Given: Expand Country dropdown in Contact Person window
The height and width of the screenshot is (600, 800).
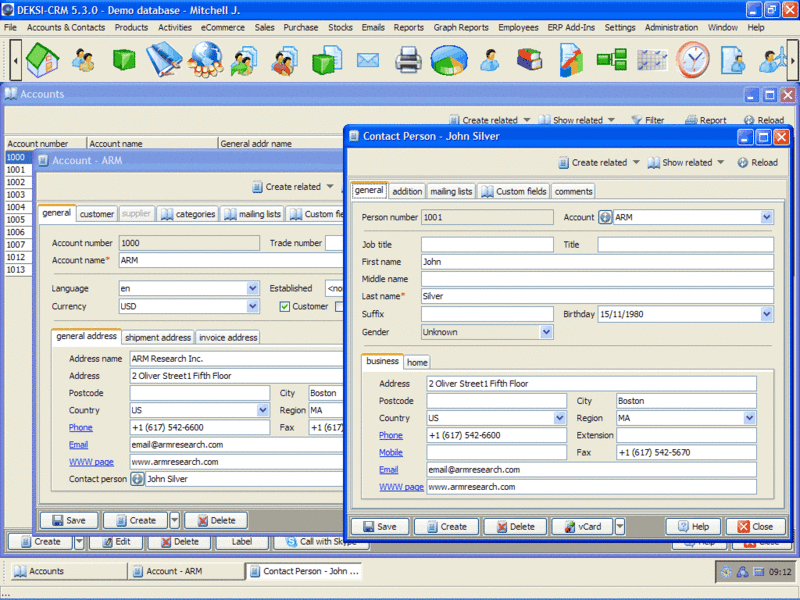Looking at the screenshot, I should (559, 418).
